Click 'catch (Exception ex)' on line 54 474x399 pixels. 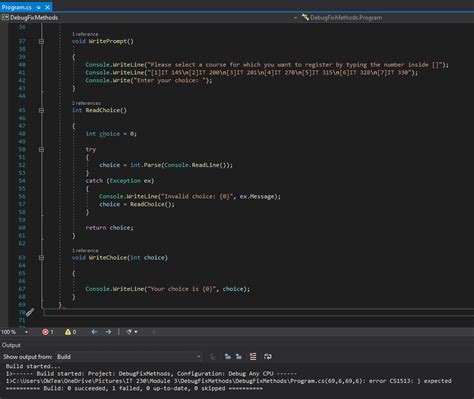120,181
